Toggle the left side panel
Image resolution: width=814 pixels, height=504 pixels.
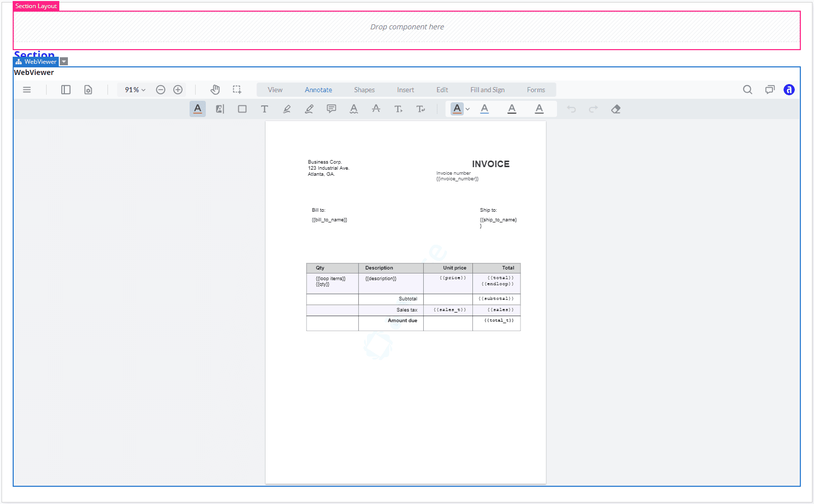pyautogui.click(x=66, y=90)
